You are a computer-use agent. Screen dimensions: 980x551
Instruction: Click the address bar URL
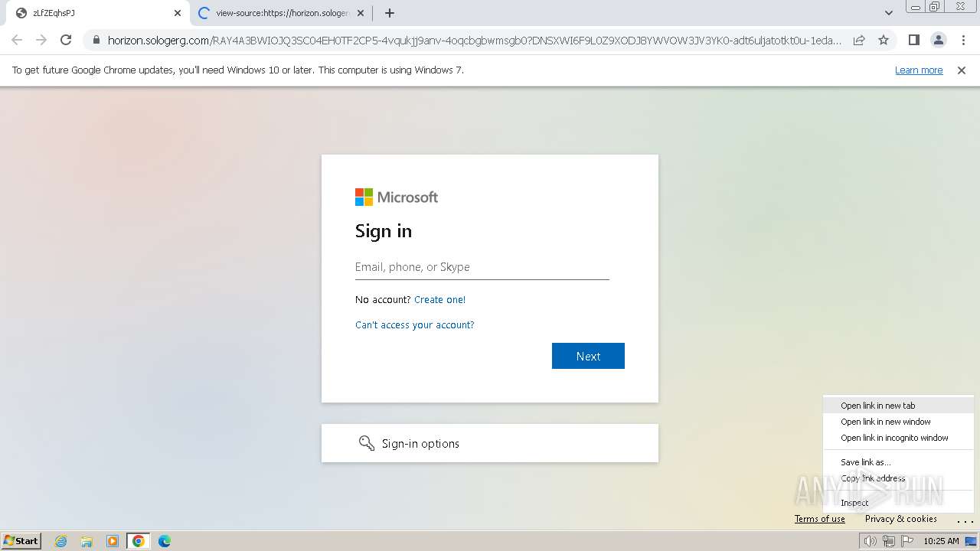point(475,40)
